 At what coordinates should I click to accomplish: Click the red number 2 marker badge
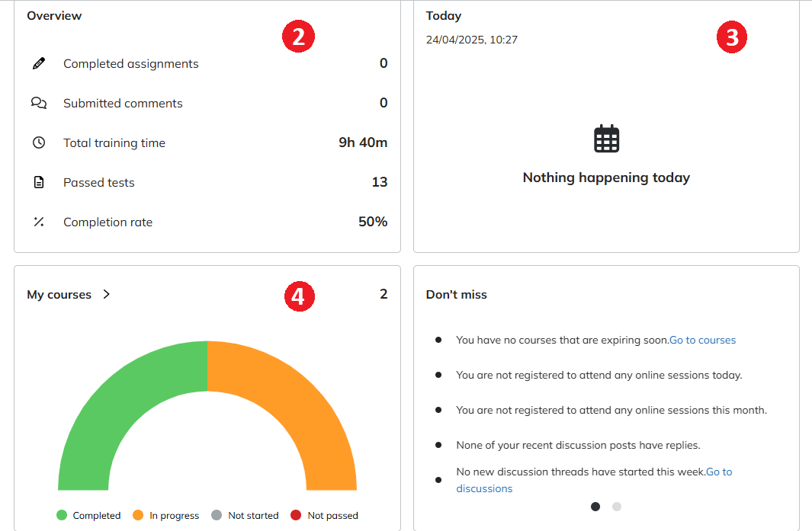point(299,37)
